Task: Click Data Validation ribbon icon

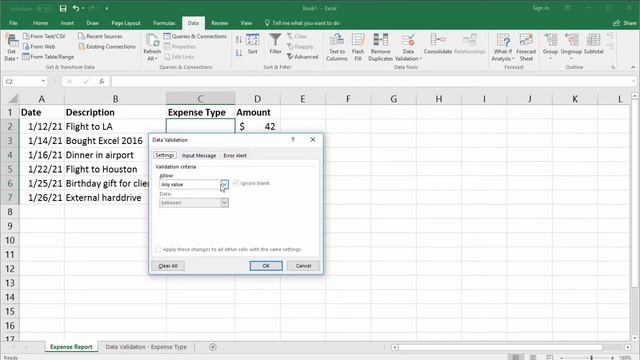Action: 408,47
